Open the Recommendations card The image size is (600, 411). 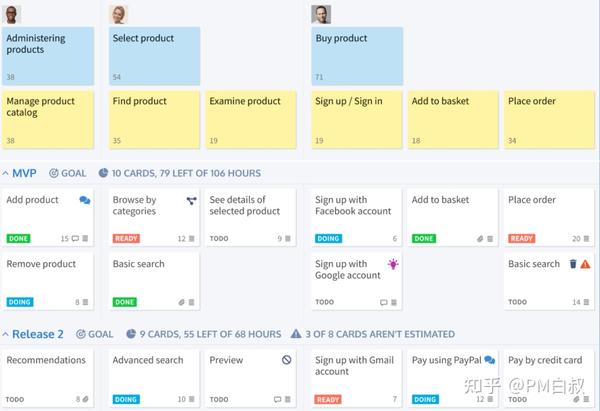click(x=47, y=378)
